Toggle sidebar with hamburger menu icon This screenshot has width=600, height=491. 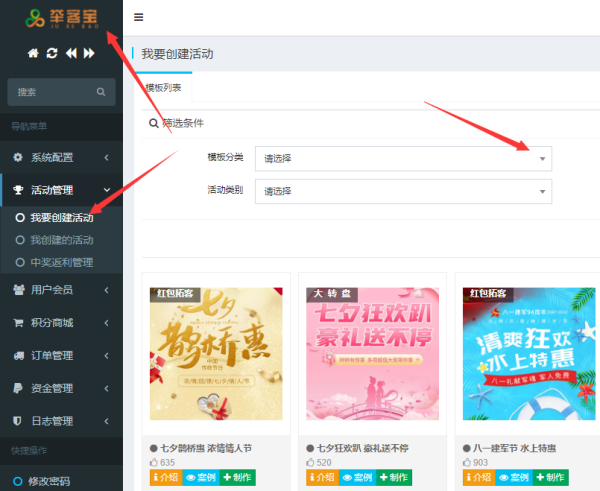(x=138, y=17)
